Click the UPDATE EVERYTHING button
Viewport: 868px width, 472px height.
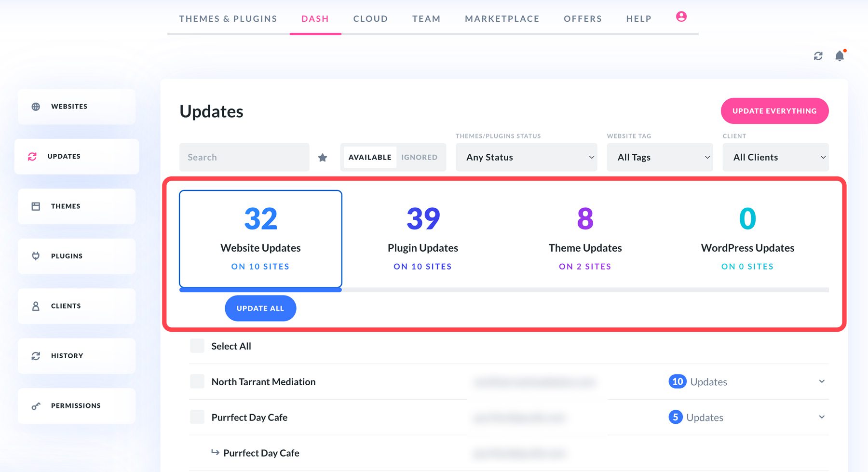(x=774, y=110)
